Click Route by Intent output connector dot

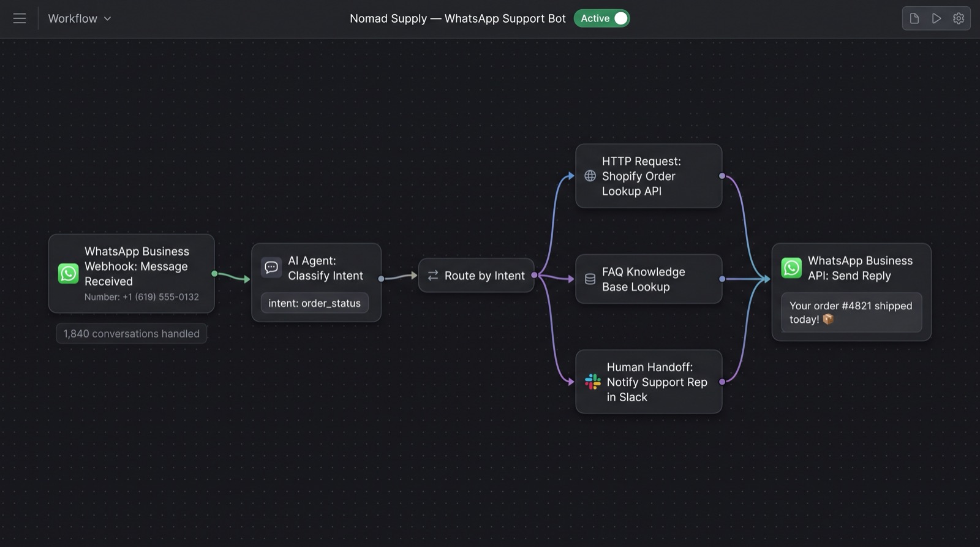534,276
